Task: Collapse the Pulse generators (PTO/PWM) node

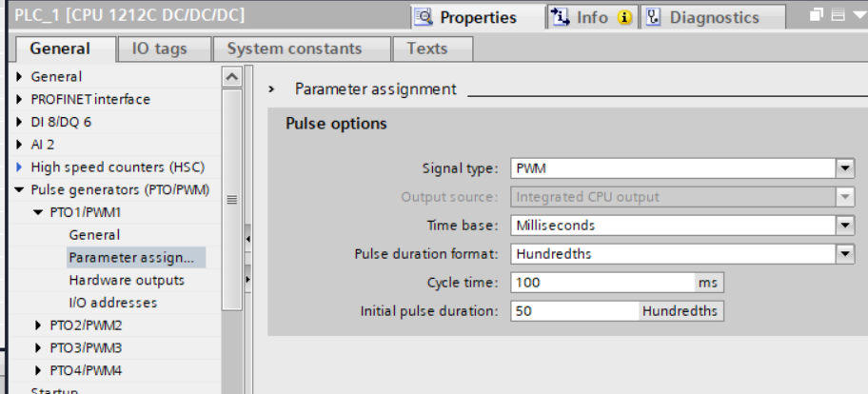Action: pos(20,189)
